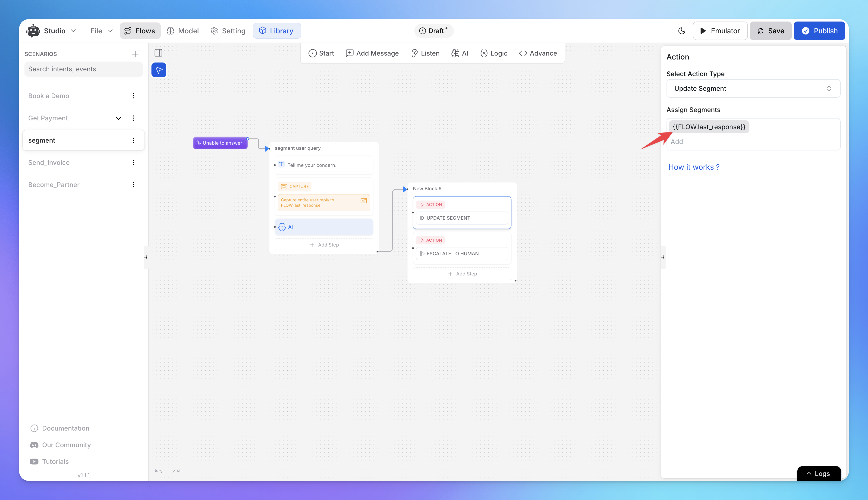The image size is (868, 500).
Task: Click the New Block 6 title
Action: [427, 188]
